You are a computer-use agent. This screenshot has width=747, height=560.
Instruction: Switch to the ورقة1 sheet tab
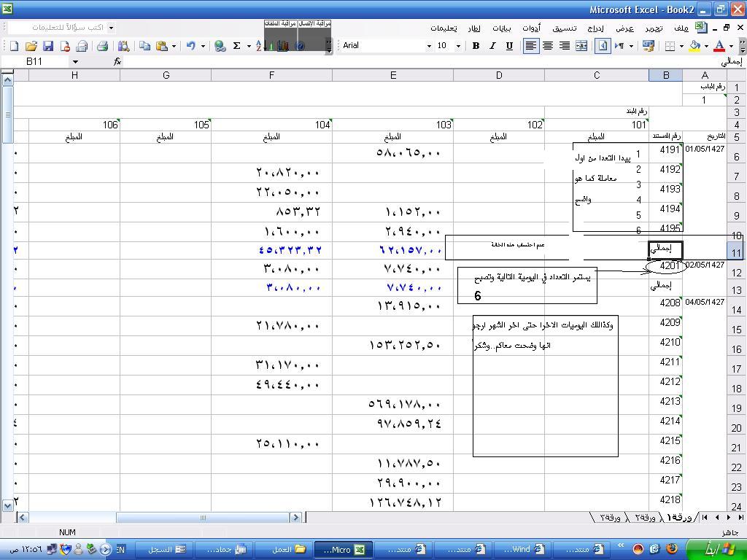(x=681, y=517)
